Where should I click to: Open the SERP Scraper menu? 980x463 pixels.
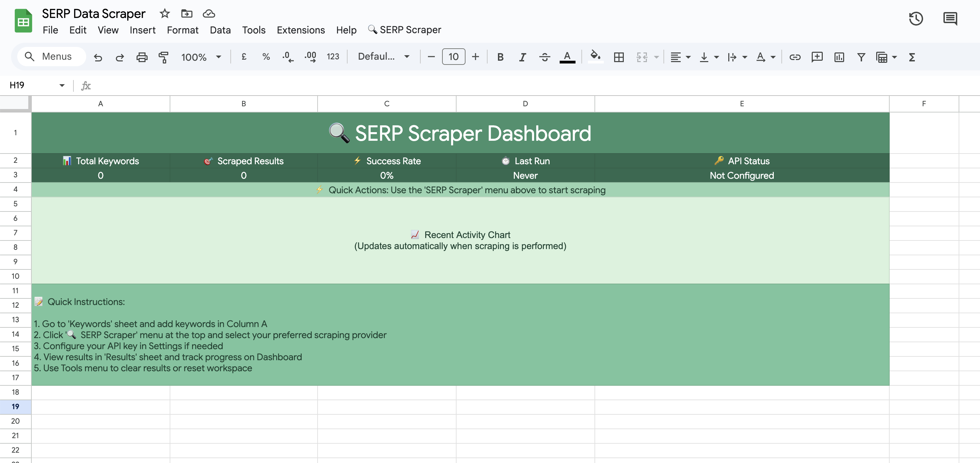404,30
